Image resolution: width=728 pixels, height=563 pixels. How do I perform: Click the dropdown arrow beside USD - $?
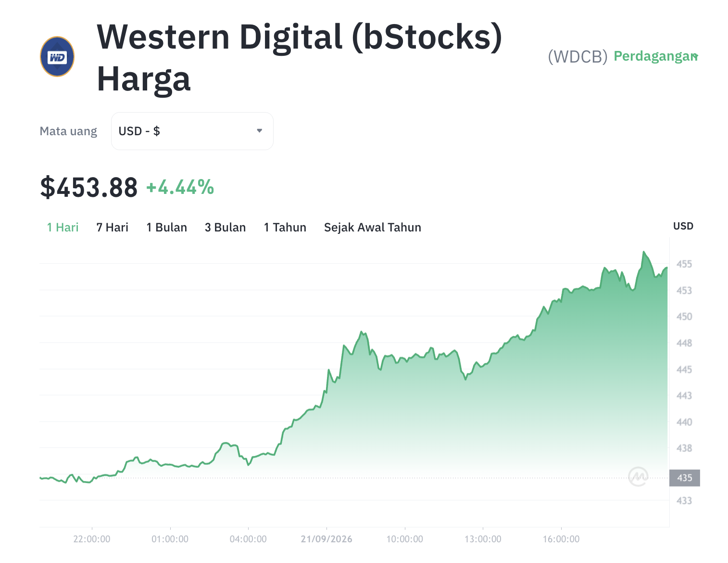coord(259,131)
